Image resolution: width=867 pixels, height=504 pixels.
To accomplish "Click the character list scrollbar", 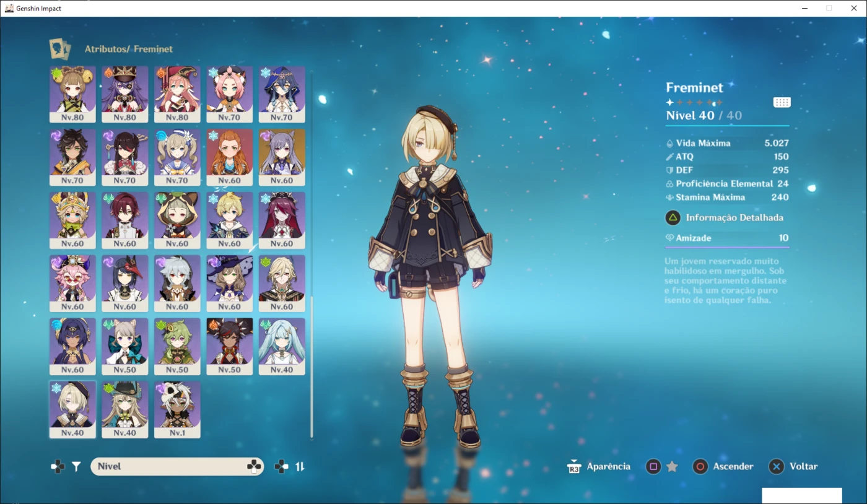I will coord(312,367).
